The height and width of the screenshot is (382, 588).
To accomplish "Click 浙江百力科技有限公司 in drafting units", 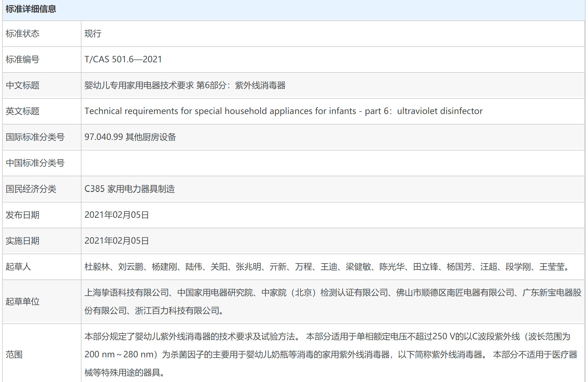I will (177, 310).
